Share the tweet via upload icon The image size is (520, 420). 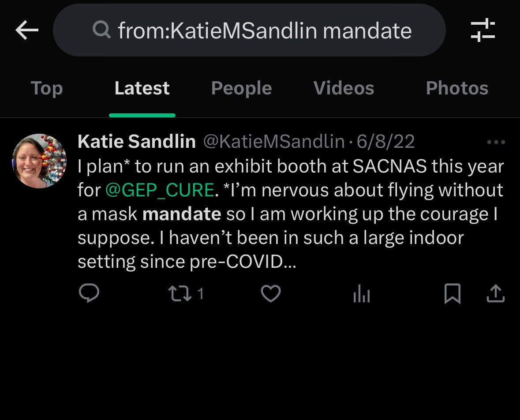pyautogui.click(x=495, y=293)
